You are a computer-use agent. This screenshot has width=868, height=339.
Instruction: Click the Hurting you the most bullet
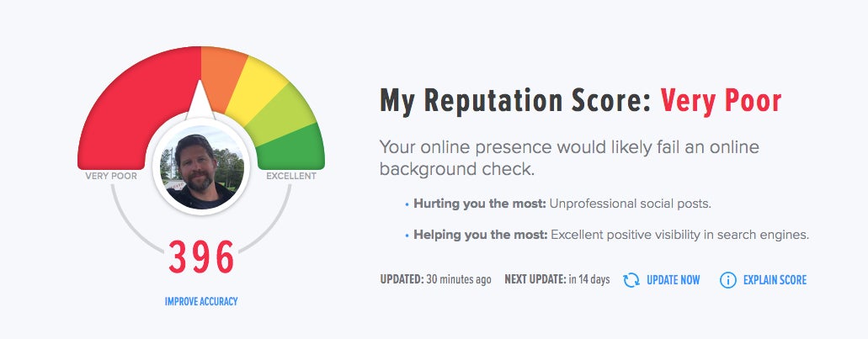(558, 204)
